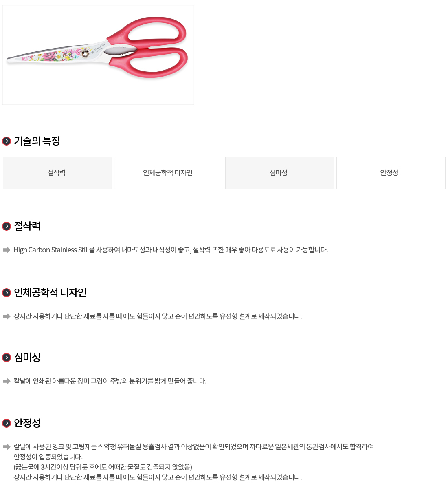Open the 절삭력 tab
The height and width of the screenshot is (499, 448).
tap(57, 173)
